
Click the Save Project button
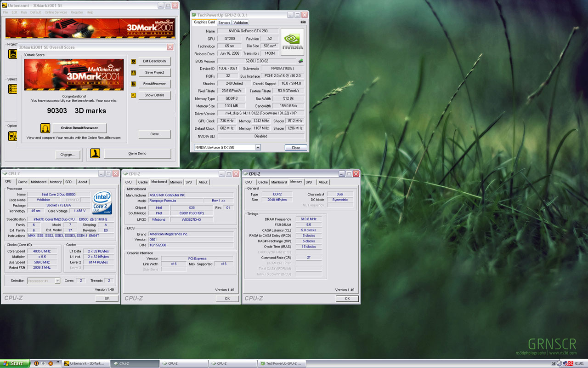point(154,73)
